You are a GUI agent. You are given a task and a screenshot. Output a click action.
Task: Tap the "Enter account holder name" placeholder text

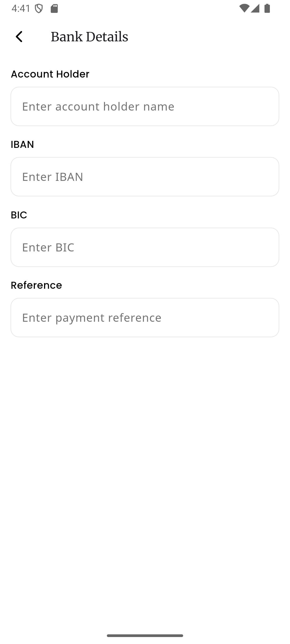point(98,106)
